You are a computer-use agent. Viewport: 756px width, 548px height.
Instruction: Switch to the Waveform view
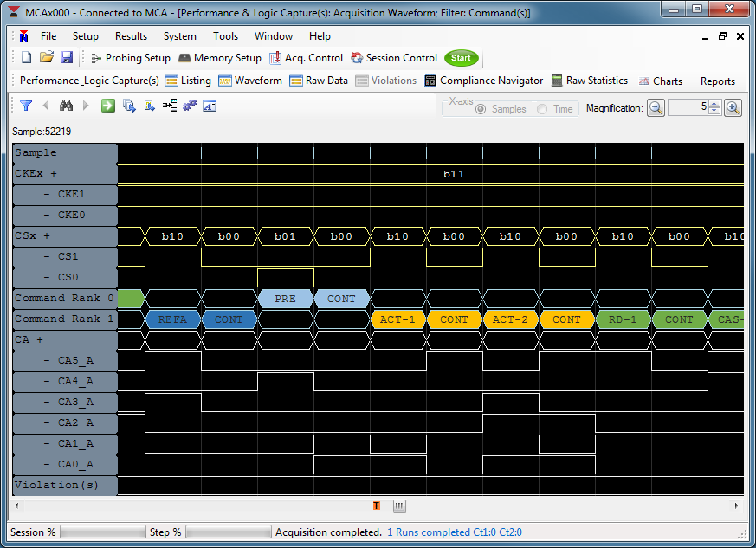[250, 81]
